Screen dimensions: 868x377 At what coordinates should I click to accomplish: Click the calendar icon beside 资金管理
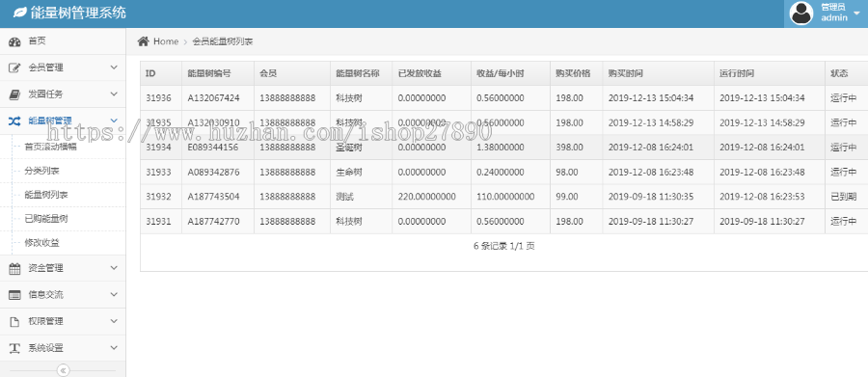(14, 268)
